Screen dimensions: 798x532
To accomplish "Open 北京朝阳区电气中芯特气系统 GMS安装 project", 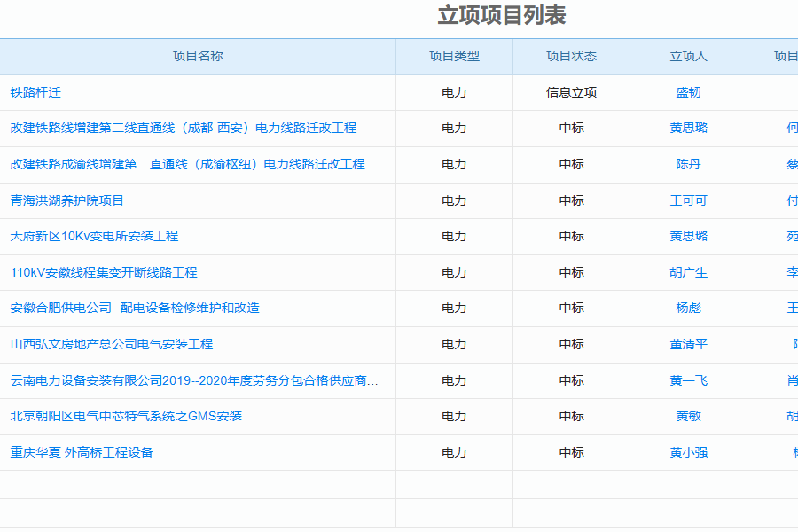I will pyautogui.click(x=126, y=416).
